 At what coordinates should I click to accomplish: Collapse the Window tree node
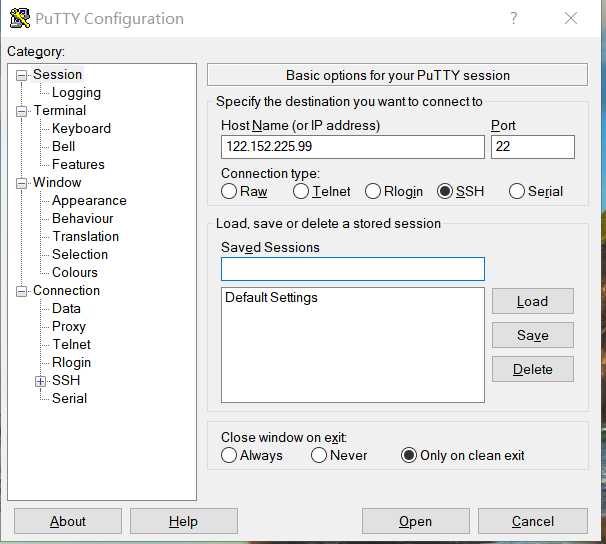[x=21, y=183]
